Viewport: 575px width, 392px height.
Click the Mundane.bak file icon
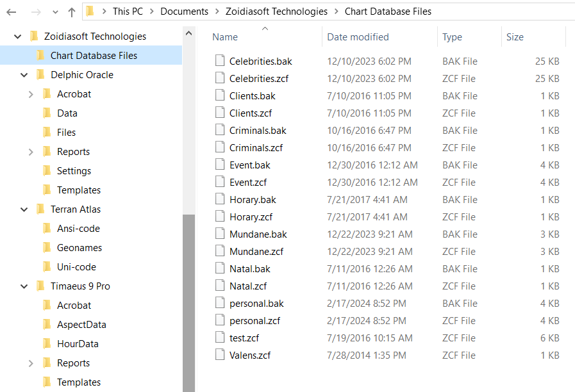(220, 233)
